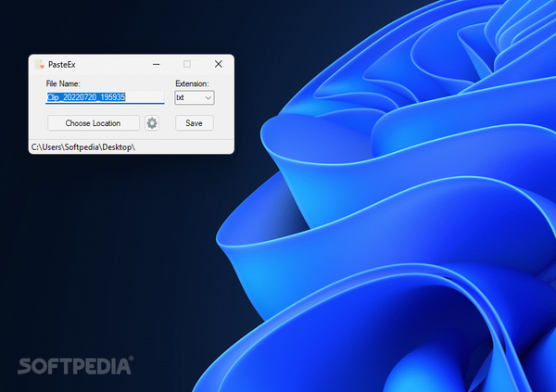Open settings with the gear icon

tap(152, 123)
